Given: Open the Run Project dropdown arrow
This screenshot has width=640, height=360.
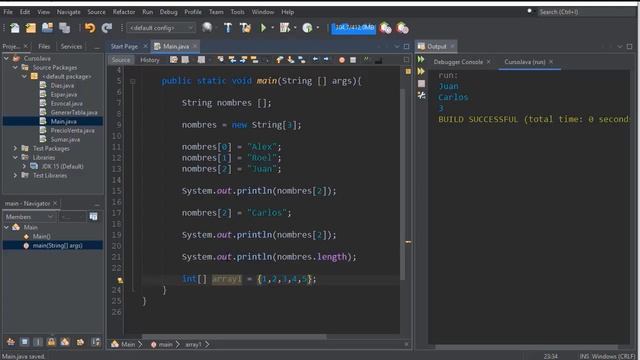Looking at the screenshot, I should [x=272, y=28].
